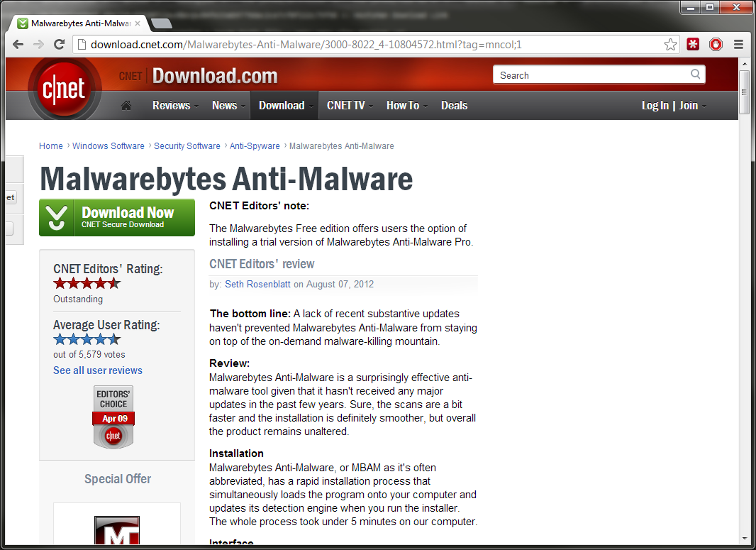Click the red power extension icon
This screenshot has width=756, height=550.
(x=716, y=45)
